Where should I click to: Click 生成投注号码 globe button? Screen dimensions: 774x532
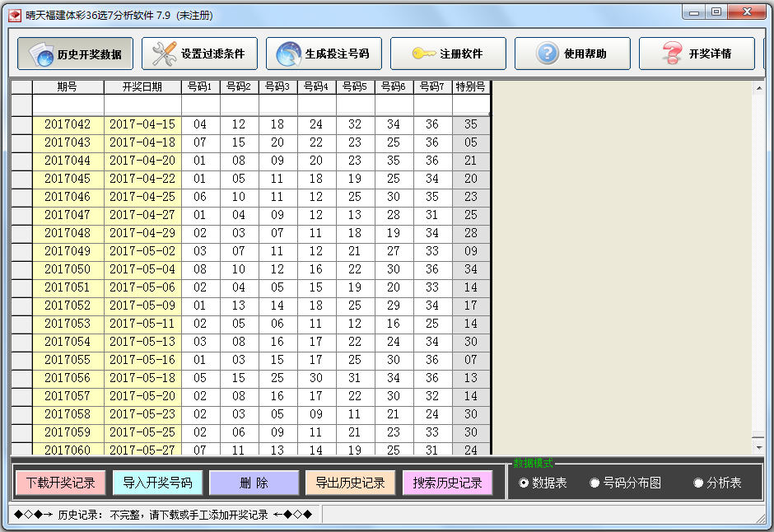point(324,54)
